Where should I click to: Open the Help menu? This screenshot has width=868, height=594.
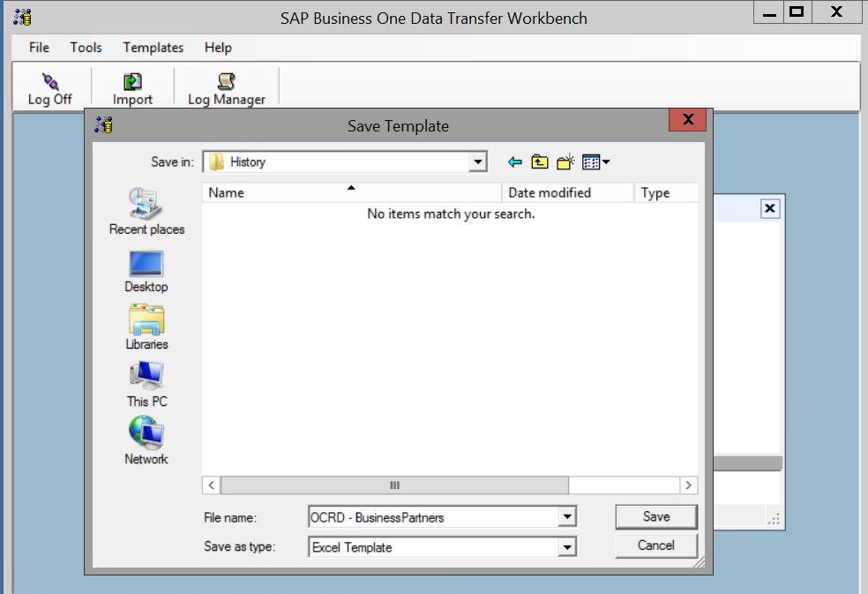pyautogui.click(x=218, y=48)
